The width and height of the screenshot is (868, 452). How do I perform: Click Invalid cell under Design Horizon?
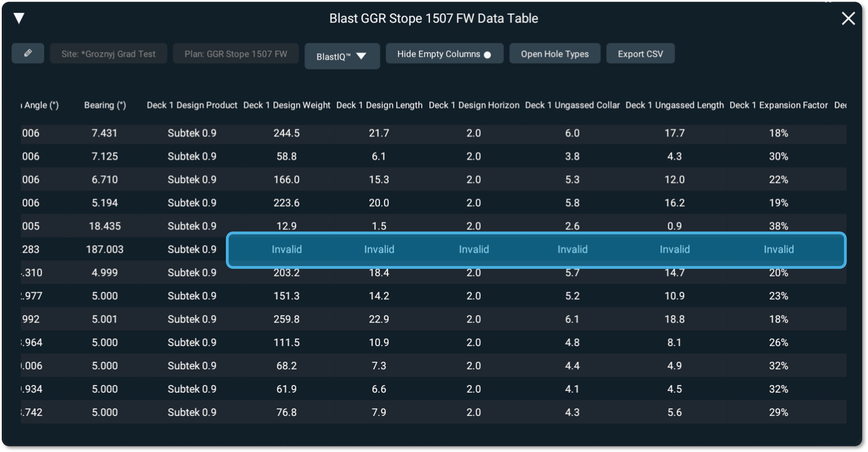(x=474, y=249)
